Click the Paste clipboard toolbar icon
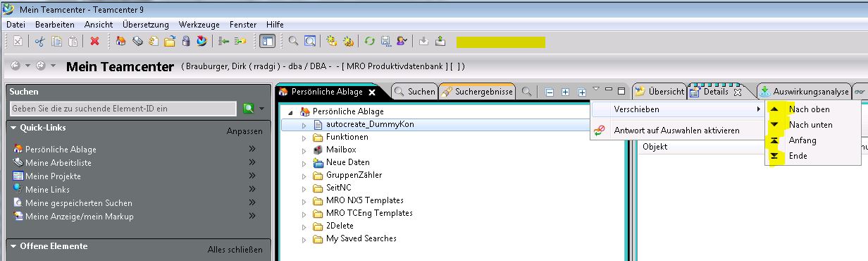Viewport: 868px width, 261px height. click(x=73, y=41)
